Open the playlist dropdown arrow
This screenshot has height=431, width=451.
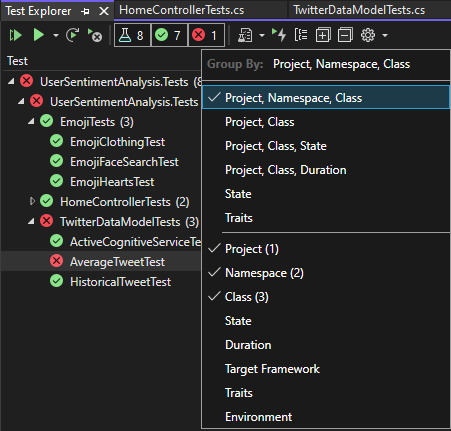[x=262, y=35]
